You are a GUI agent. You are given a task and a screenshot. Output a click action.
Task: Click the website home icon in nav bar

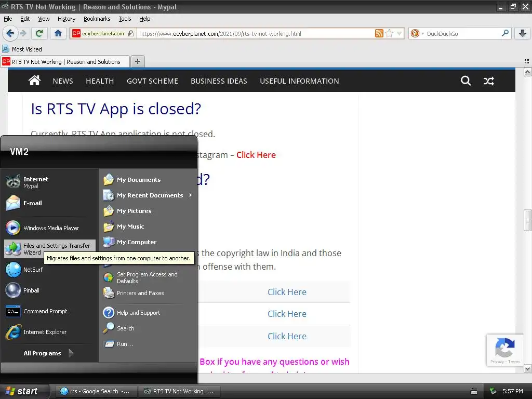coord(34,81)
